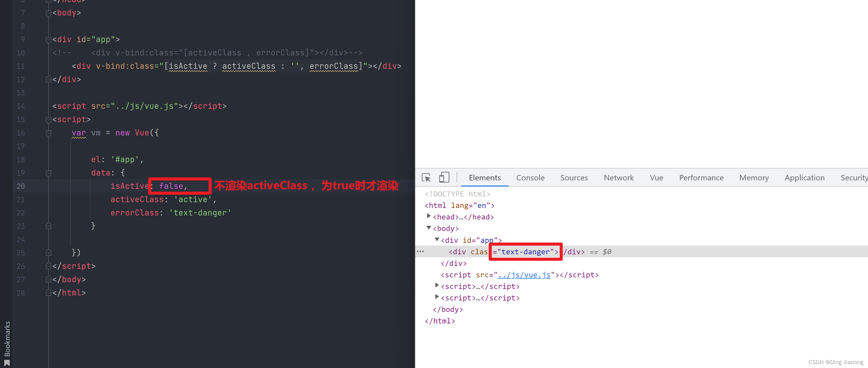Click the closing html fold marker line 28
Image resolution: width=868 pixels, height=368 pixels.
click(48, 293)
